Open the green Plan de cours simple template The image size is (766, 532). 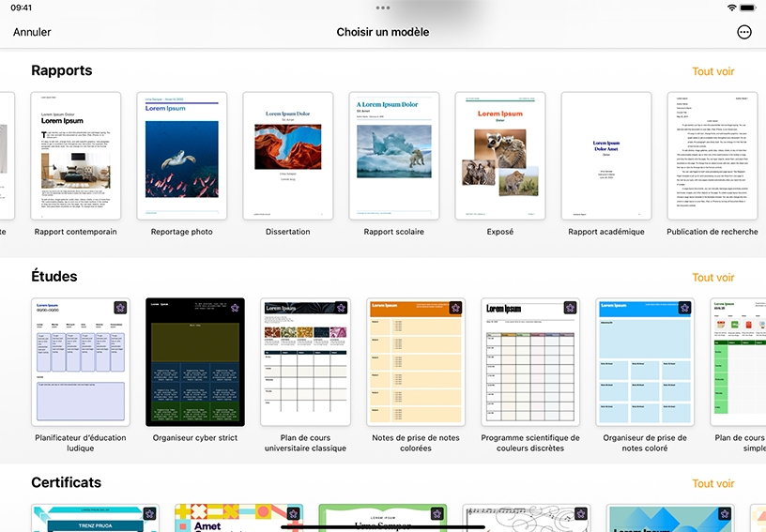pos(738,362)
